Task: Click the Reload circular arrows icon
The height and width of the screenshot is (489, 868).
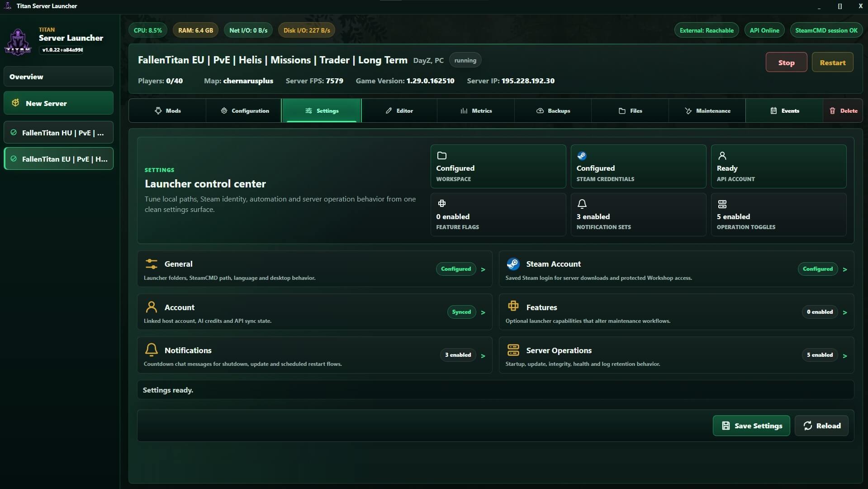Action: point(808,426)
